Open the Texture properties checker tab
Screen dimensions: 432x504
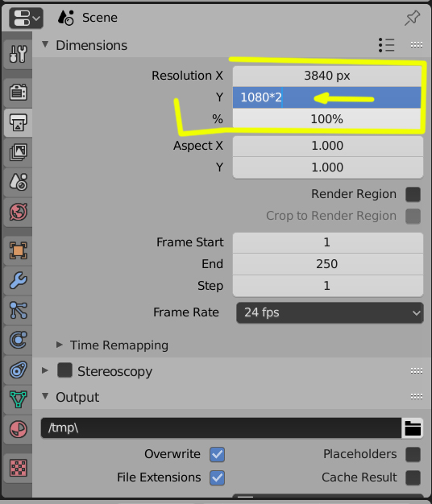[x=18, y=468]
